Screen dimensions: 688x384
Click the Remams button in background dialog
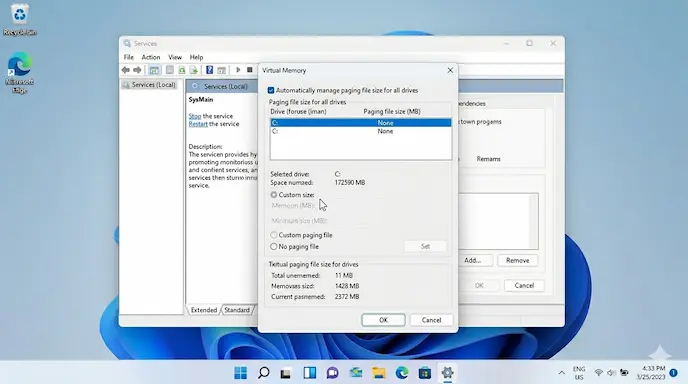(488, 159)
